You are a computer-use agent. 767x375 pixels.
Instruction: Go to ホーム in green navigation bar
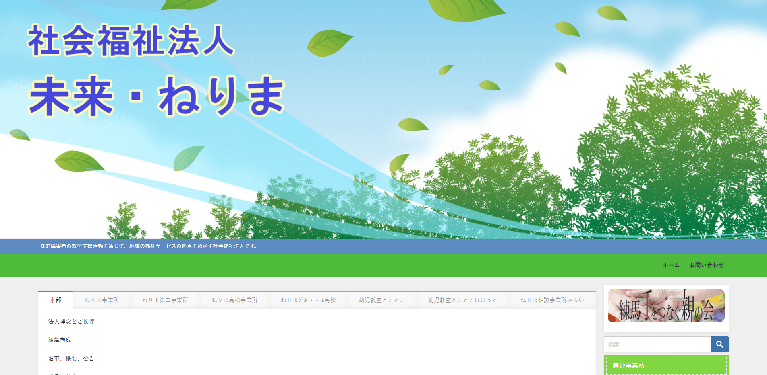tap(671, 265)
